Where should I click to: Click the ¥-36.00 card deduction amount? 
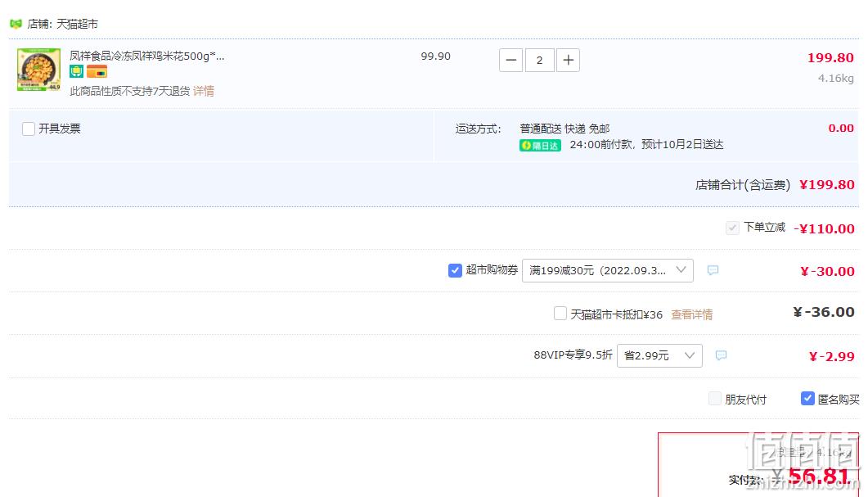coord(824,312)
